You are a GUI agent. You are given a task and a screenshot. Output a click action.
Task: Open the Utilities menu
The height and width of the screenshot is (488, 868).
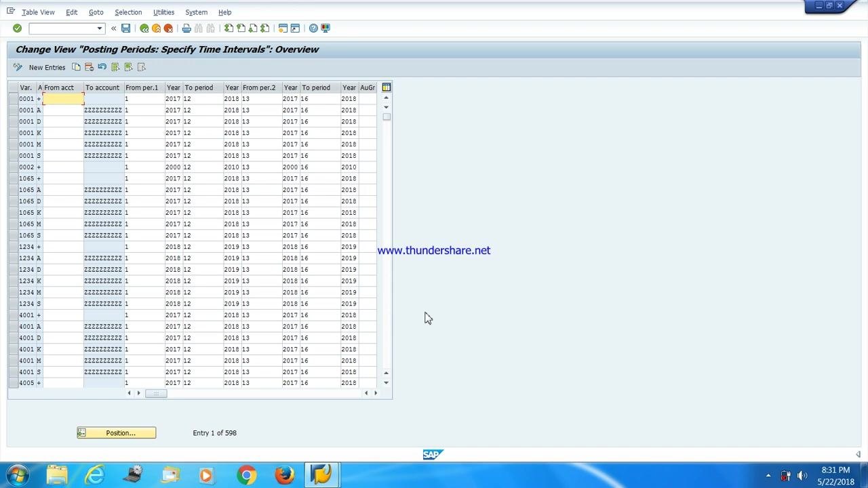163,12
